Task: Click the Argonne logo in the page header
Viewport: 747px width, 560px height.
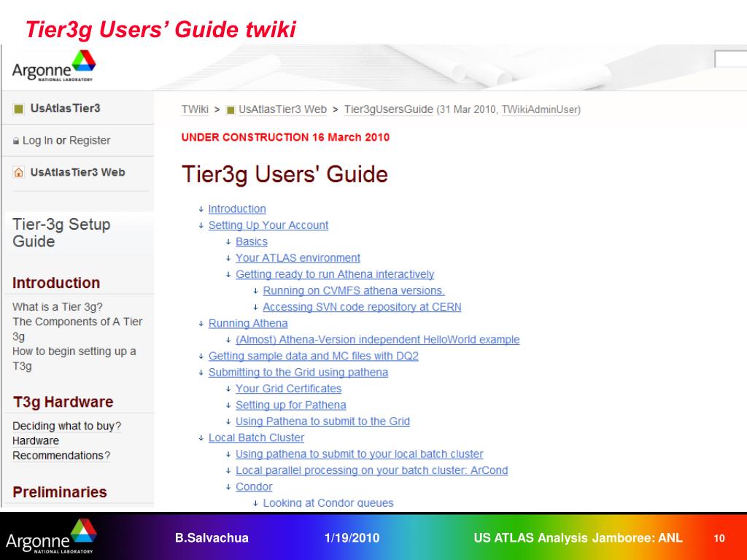Action: [x=54, y=66]
